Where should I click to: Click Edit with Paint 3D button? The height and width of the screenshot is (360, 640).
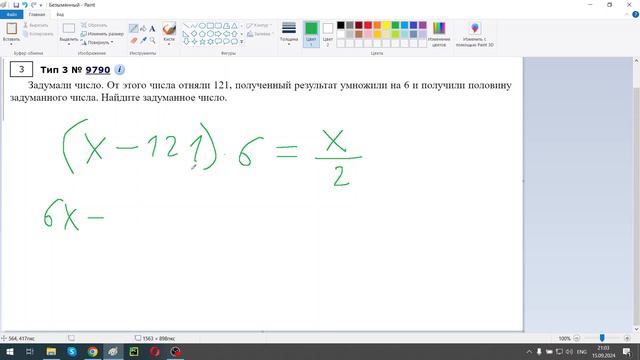click(475, 33)
